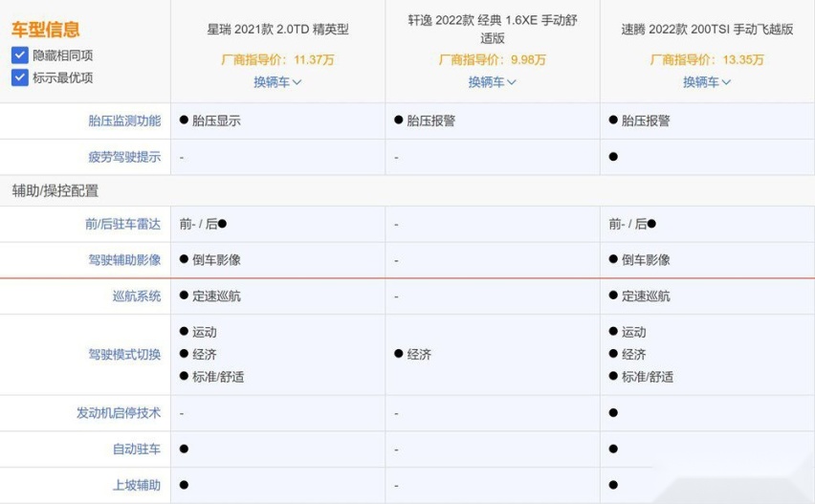Open the 胎压监测功能 parameter link
Viewport: 815px width, 504px height.
124,121
